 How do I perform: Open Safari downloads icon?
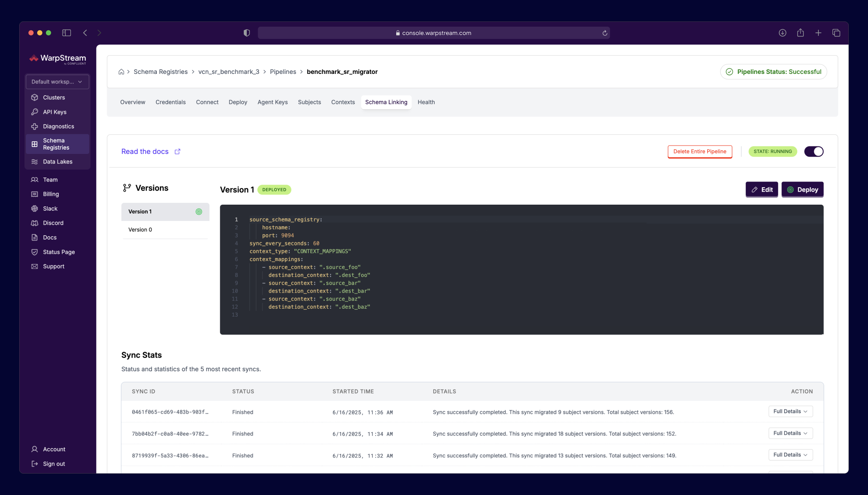click(782, 33)
